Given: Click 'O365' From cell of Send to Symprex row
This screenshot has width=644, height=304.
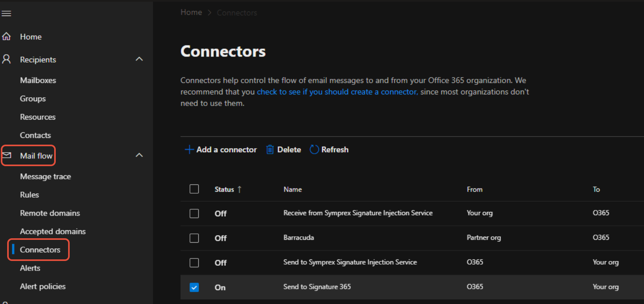Looking at the screenshot, I should coord(475,262).
